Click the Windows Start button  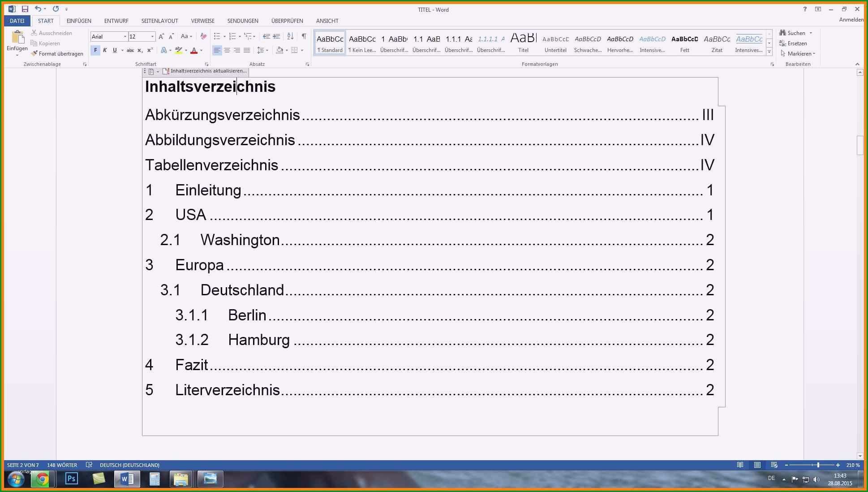[16, 480]
